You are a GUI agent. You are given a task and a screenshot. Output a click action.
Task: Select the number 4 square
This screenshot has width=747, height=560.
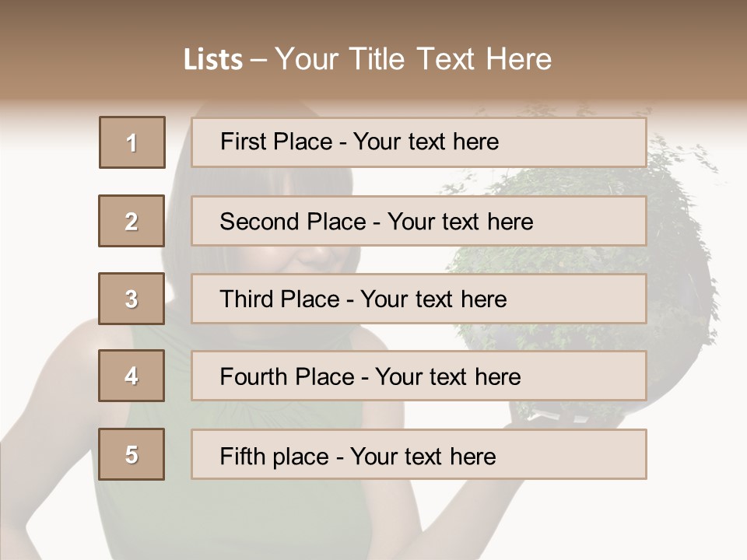[132, 376]
